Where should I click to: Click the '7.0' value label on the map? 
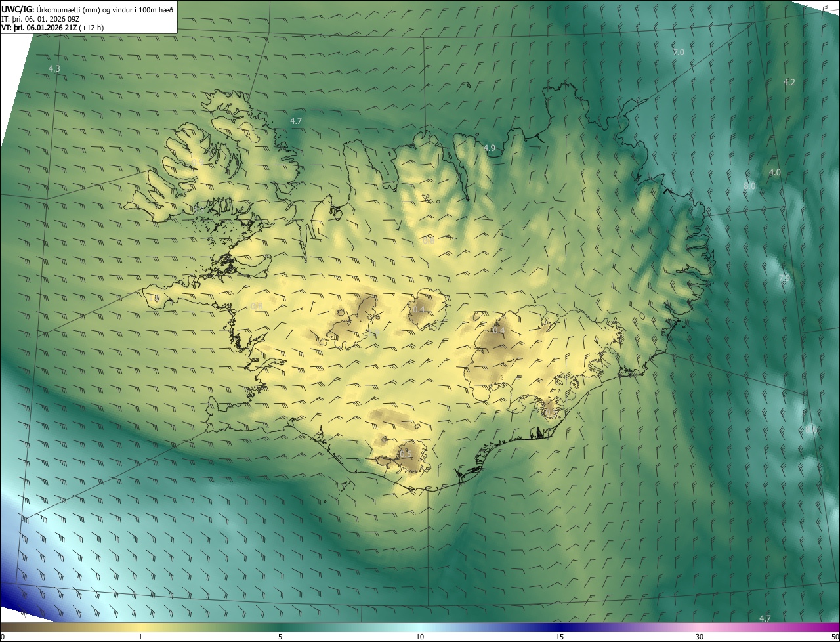click(x=679, y=52)
